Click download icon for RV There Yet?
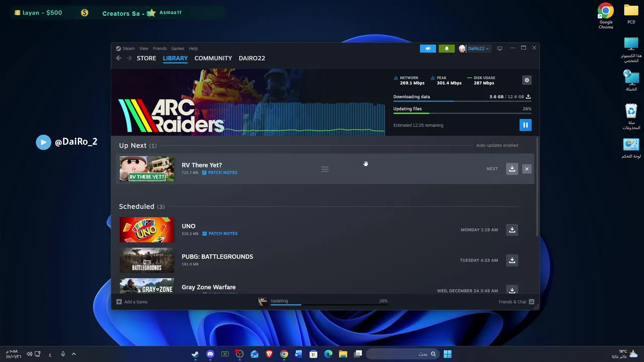The height and width of the screenshot is (362, 644). click(x=512, y=169)
